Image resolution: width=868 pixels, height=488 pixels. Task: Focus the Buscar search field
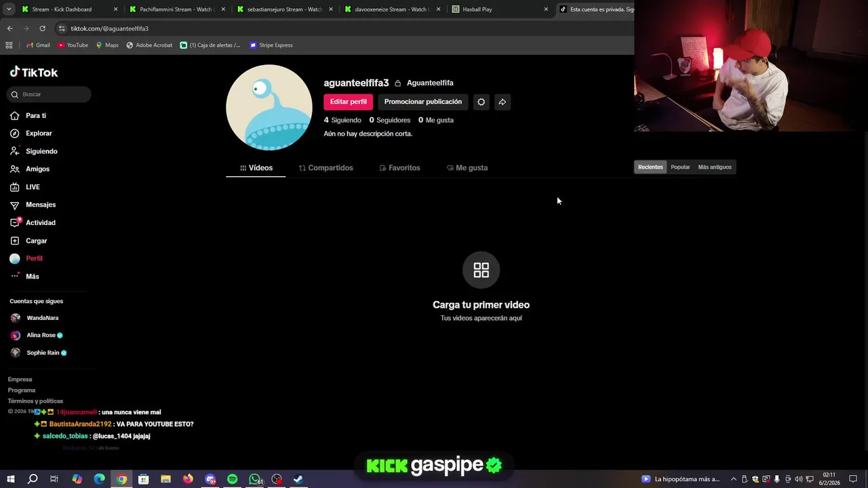[x=49, y=94]
